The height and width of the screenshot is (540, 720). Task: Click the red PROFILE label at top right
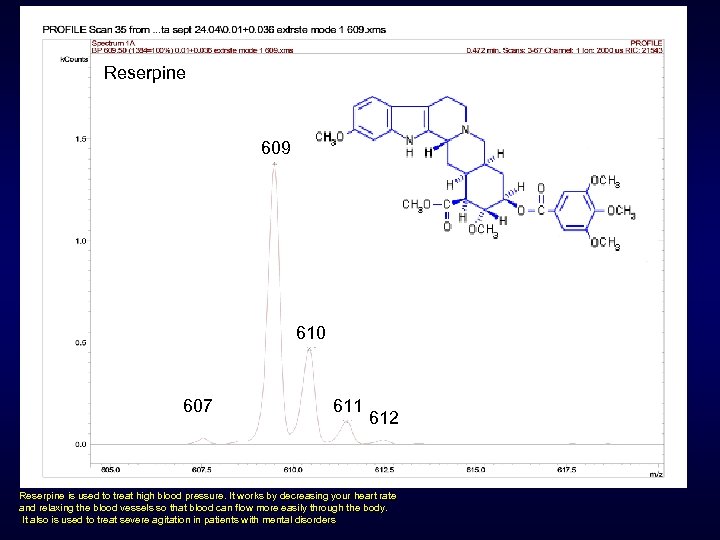(646, 43)
